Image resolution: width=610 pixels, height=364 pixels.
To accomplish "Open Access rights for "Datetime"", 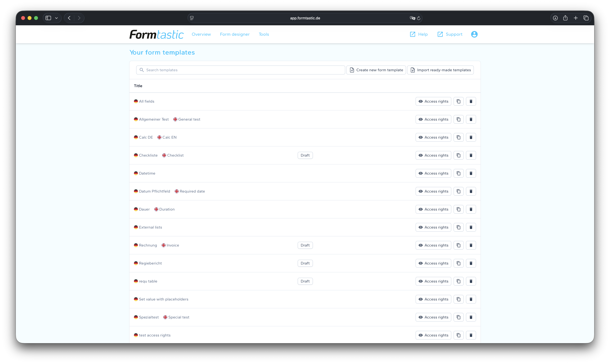I will [x=433, y=173].
